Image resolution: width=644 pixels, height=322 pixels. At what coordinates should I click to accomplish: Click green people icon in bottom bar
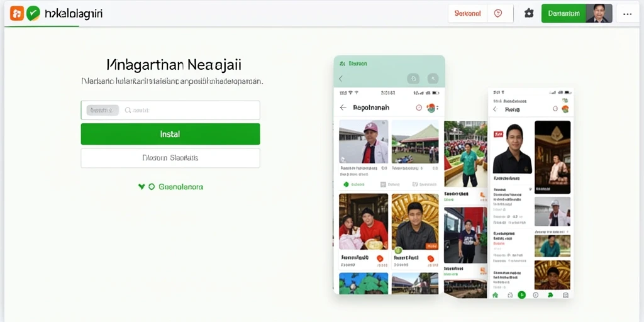[x=550, y=295]
